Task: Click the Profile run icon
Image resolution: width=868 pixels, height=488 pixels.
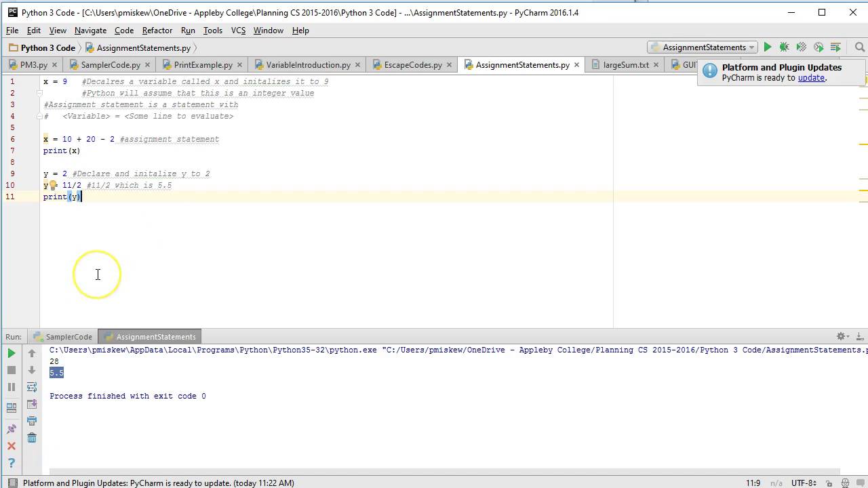Action: (x=818, y=47)
